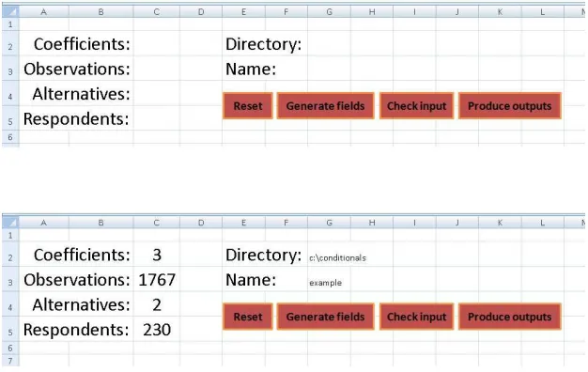588x372 pixels.
Task: Select column K header in upper spreadsheet
Action: (x=500, y=12)
